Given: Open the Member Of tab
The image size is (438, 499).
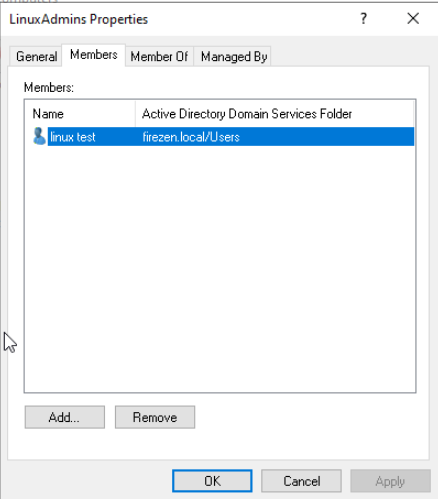Looking at the screenshot, I should click(159, 56).
